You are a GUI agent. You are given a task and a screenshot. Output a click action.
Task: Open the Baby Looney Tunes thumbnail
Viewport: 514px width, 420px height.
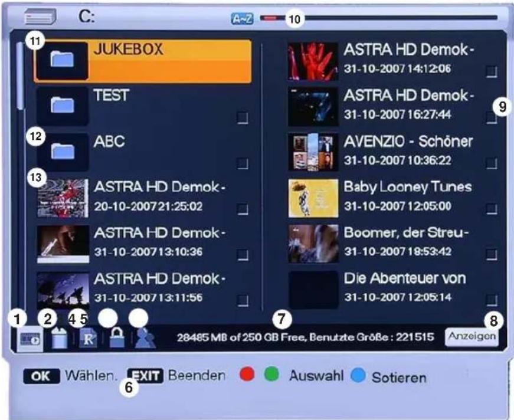(x=313, y=198)
